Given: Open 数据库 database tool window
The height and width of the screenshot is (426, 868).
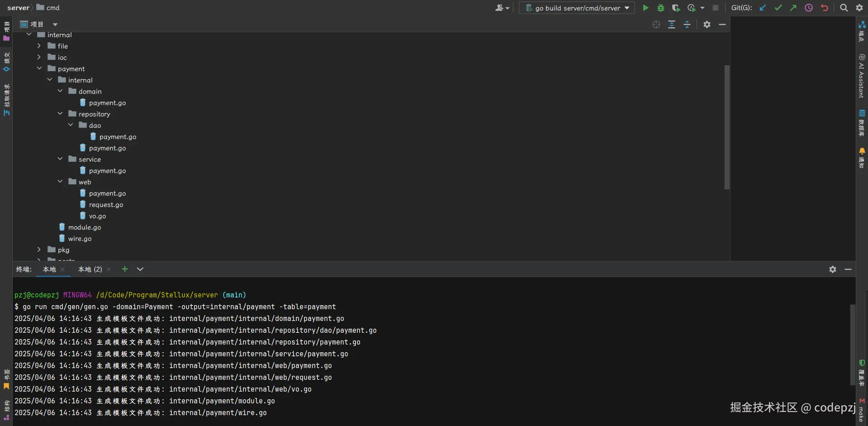Looking at the screenshot, I should point(862,123).
